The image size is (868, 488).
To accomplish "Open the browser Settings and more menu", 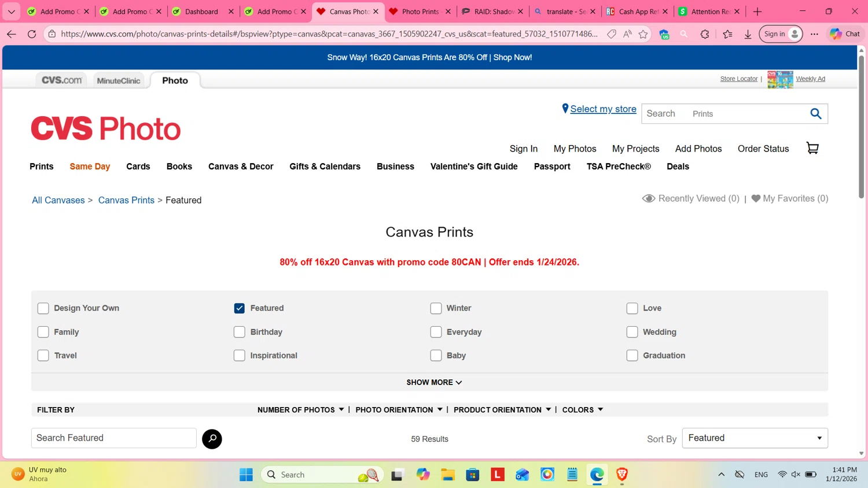I will click(814, 34).
